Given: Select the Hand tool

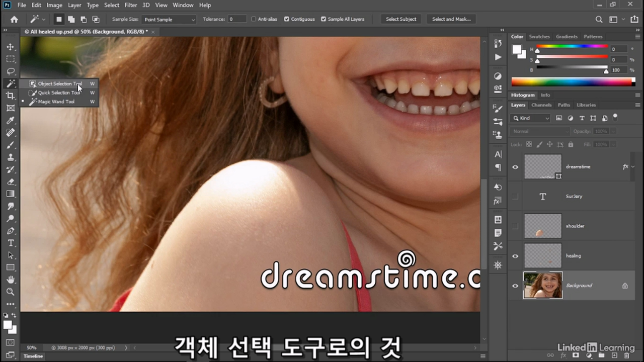Looking at the screenshot, I should (10, 280).
